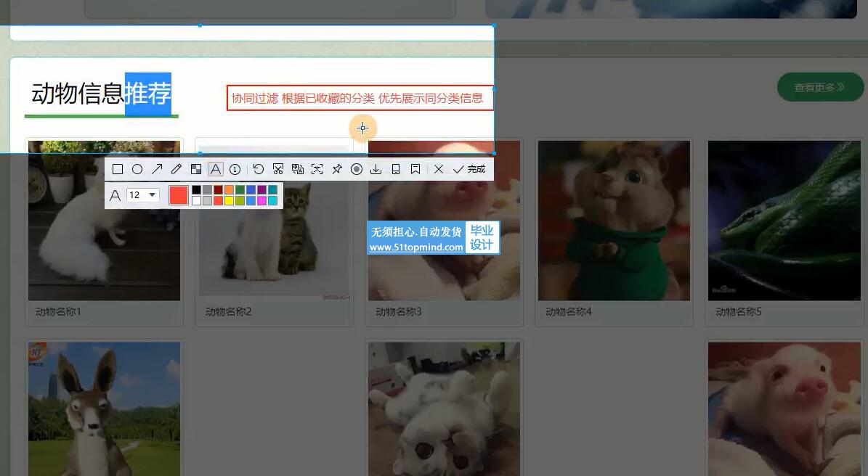Pick the orange color swatch

(229, 189)
